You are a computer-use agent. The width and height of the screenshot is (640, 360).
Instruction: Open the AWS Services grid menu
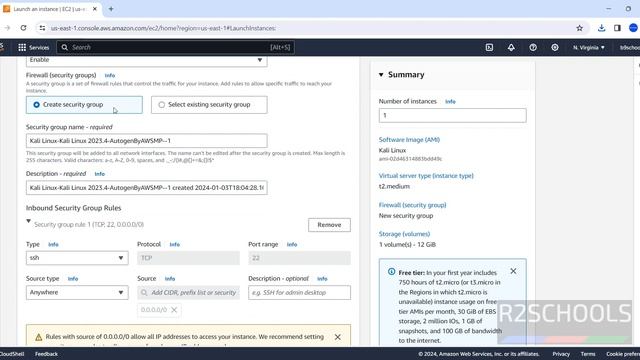pos(22,47)
